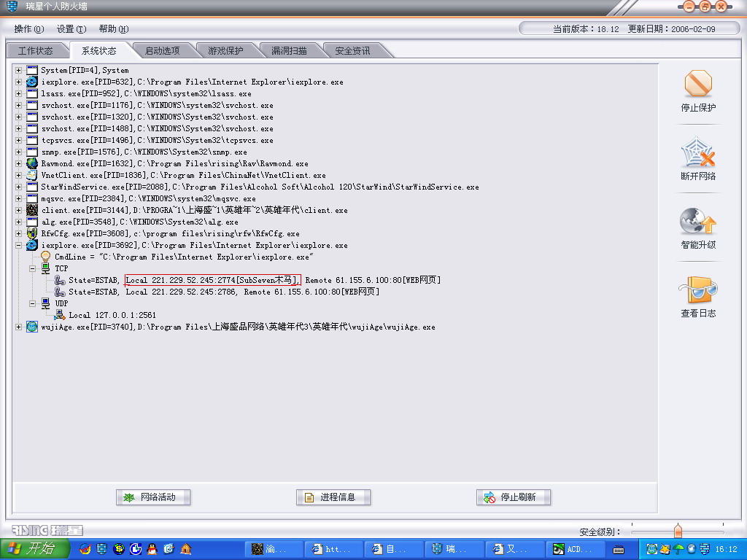The width and height of the screenshot is (747, 560).
Task: Expand the System PID=4 tree node
Action: [x=18, y=70]
